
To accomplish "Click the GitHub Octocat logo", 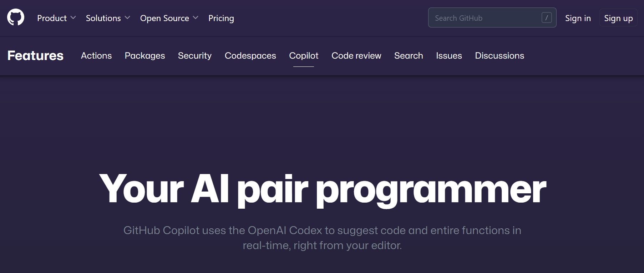I will (x=16, y=18).
